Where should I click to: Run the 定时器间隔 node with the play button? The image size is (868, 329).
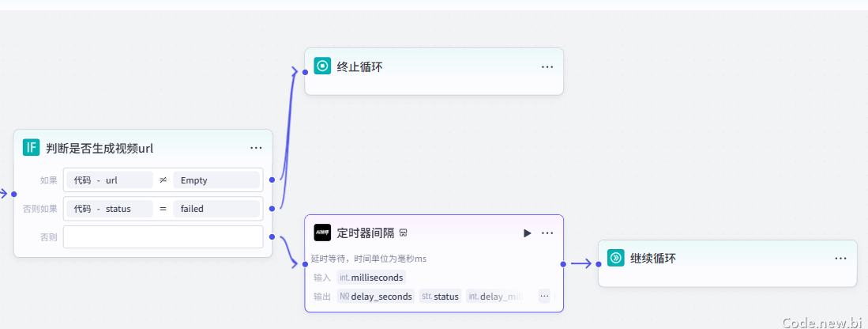(x=527, y=233)
